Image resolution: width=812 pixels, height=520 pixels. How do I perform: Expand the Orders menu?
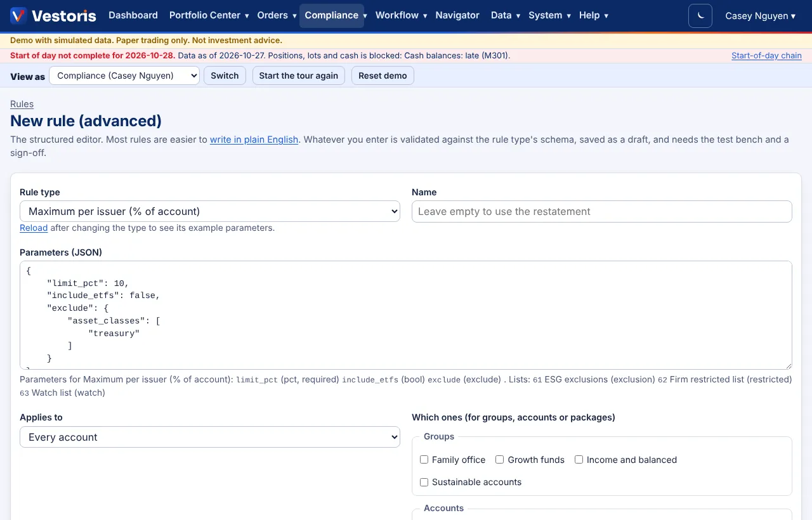[x=277, y=15]
